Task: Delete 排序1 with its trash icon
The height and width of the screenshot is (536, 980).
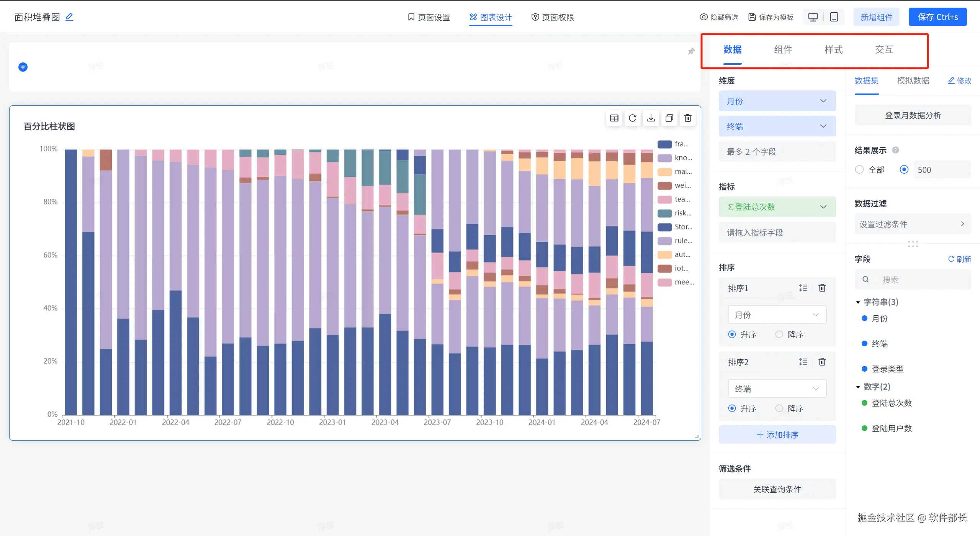Action: pyautogui.click(x=822, y=288)
